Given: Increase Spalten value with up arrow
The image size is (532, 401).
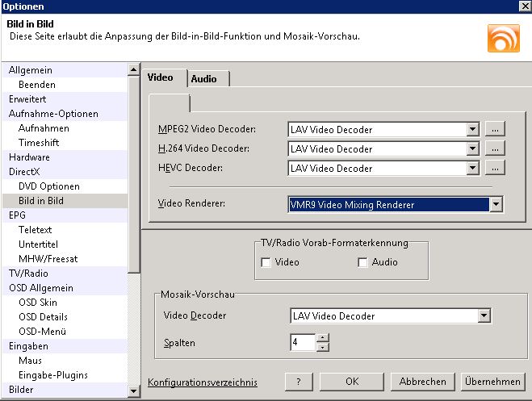Looking at the screenshot, I should pos(323,338).
